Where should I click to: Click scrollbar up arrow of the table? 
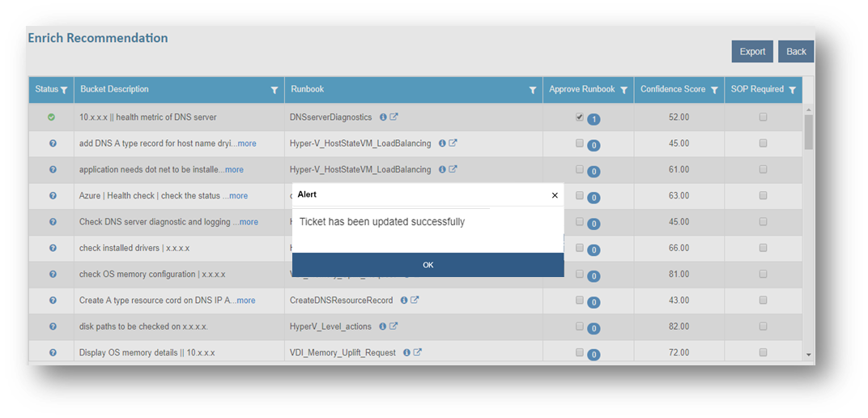808,109
